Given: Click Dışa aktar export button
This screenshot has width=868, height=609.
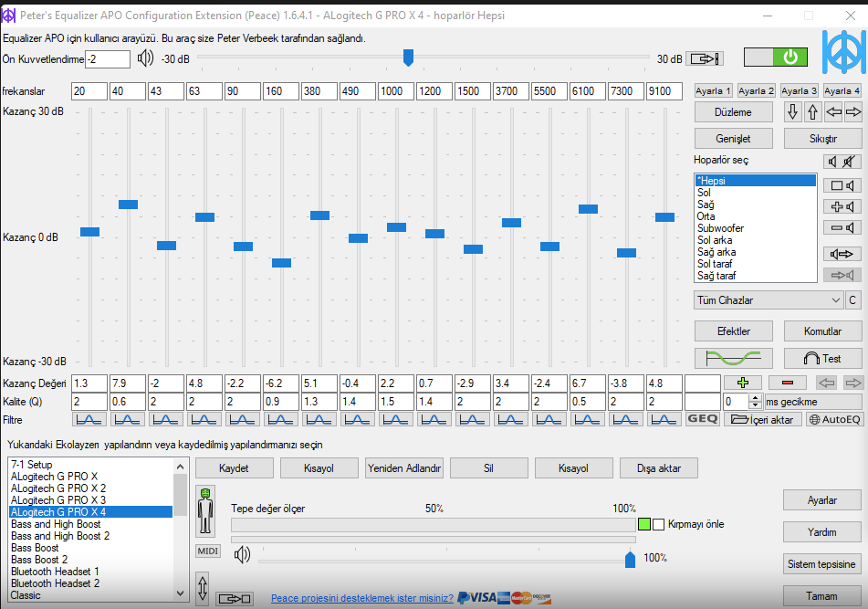Looking at the screenshot, I should point(659,467).
